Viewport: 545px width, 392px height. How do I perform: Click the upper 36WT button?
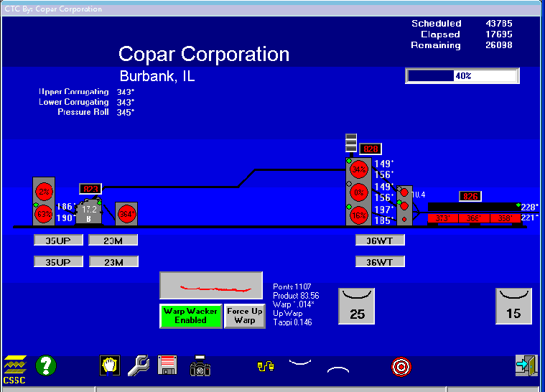(x=380, y=241)
